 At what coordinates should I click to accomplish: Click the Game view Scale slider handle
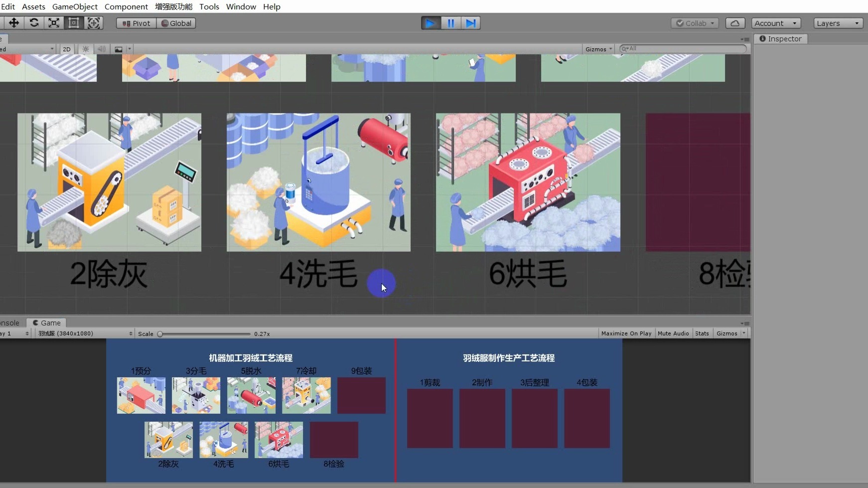160,334
